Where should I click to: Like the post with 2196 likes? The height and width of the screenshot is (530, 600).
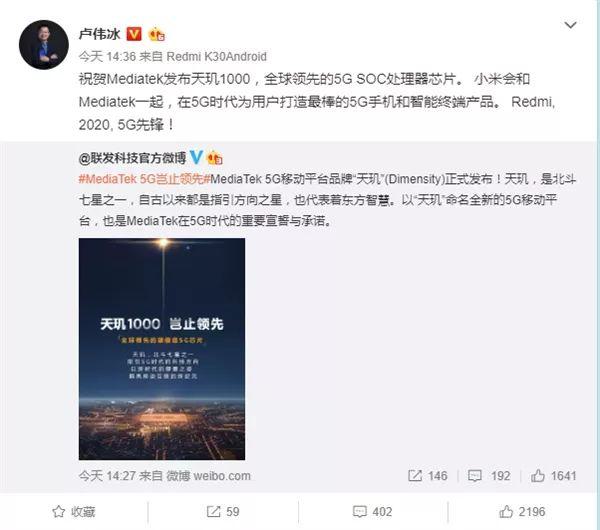522,512
